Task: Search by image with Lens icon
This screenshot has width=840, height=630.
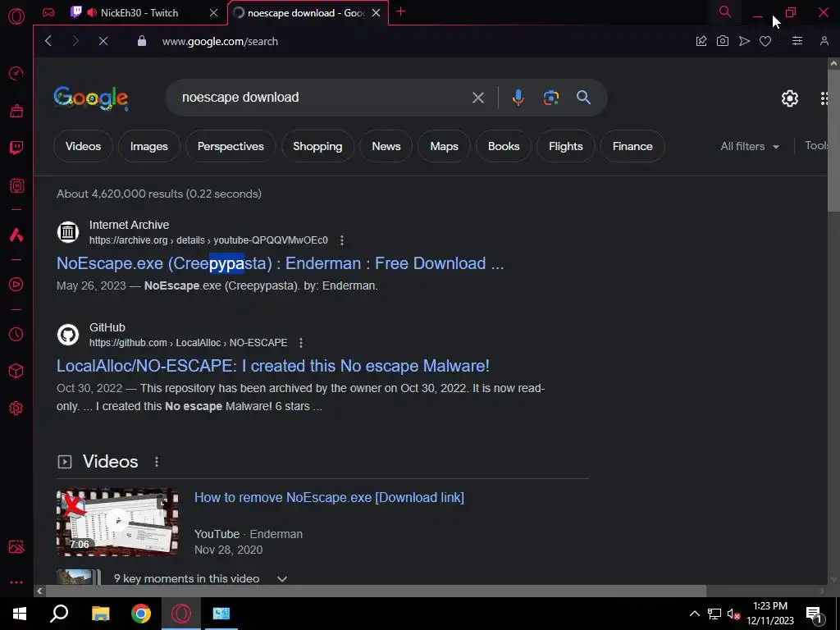Action: (550, 98)
